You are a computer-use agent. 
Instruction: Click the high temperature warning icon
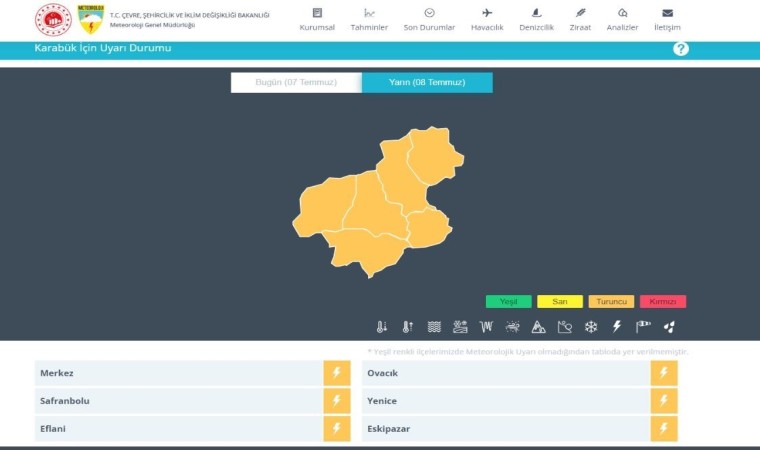pos(407,327)
